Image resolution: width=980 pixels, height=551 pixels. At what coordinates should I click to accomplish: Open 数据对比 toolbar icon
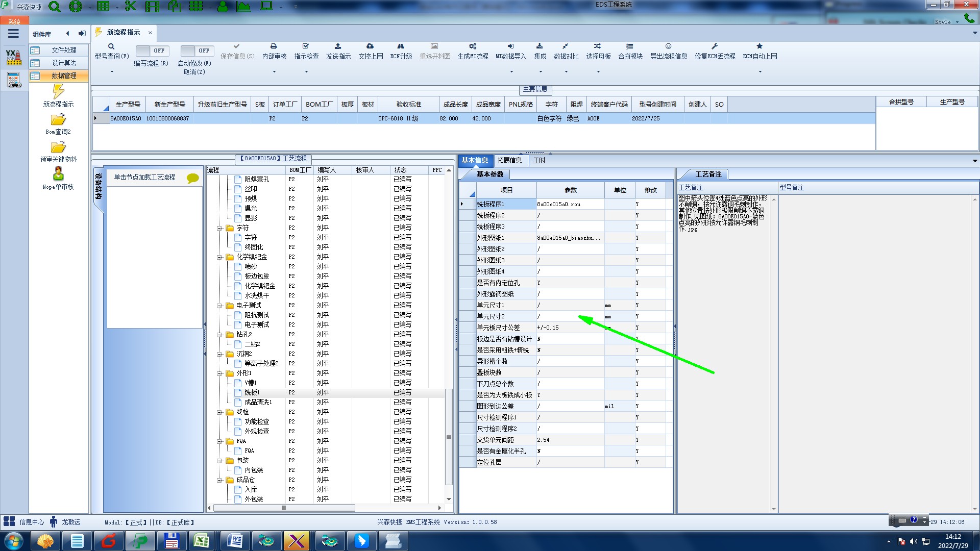click(566, 46)
